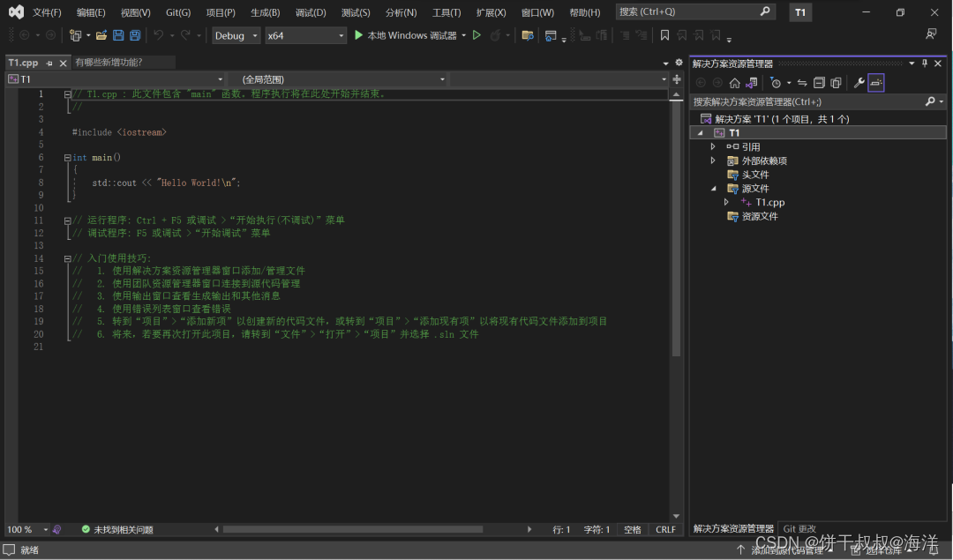Switch to the Git 更改 tab
953x560 pixels.
point(799,529)
